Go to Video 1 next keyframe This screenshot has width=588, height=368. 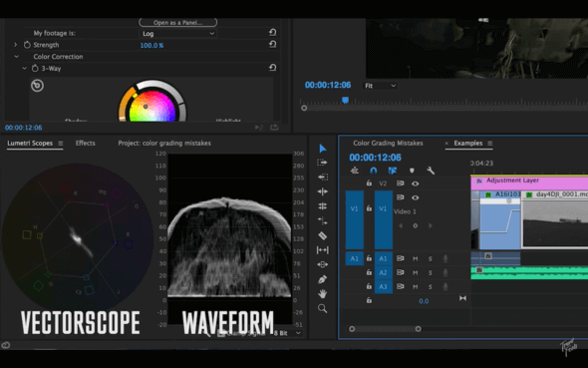(431, 225)
